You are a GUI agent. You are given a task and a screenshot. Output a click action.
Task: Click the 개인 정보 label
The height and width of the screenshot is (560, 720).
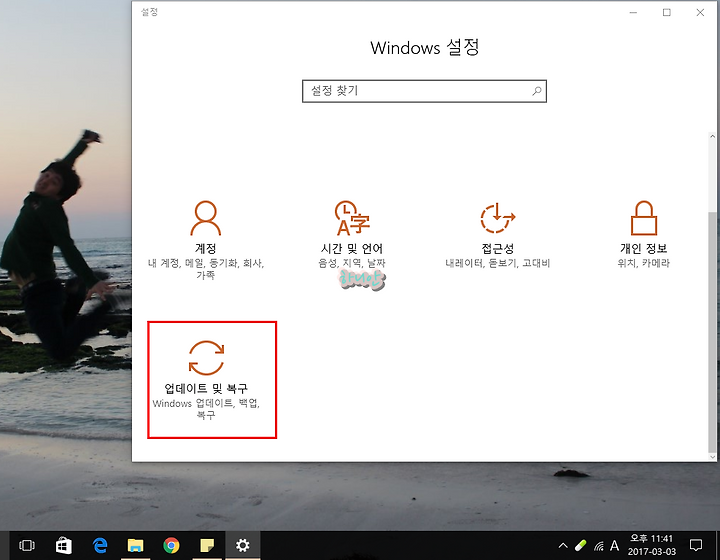(x=644, y=248)
